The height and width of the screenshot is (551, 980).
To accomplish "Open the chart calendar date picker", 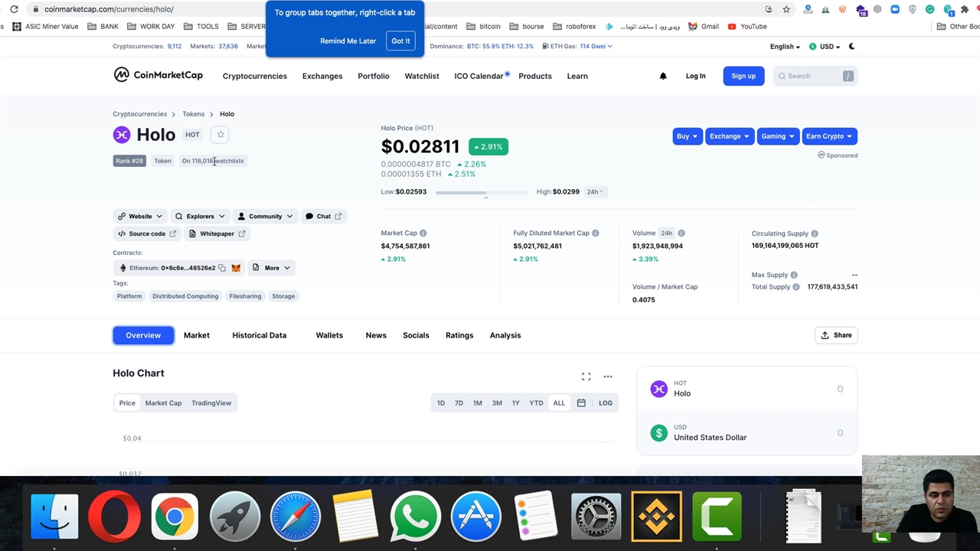I will coord(581,403).
